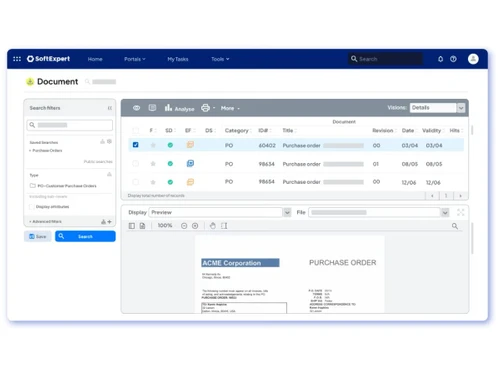Check the 98654 purchase order row
The image size is (500, 375).
pos(136,182)
